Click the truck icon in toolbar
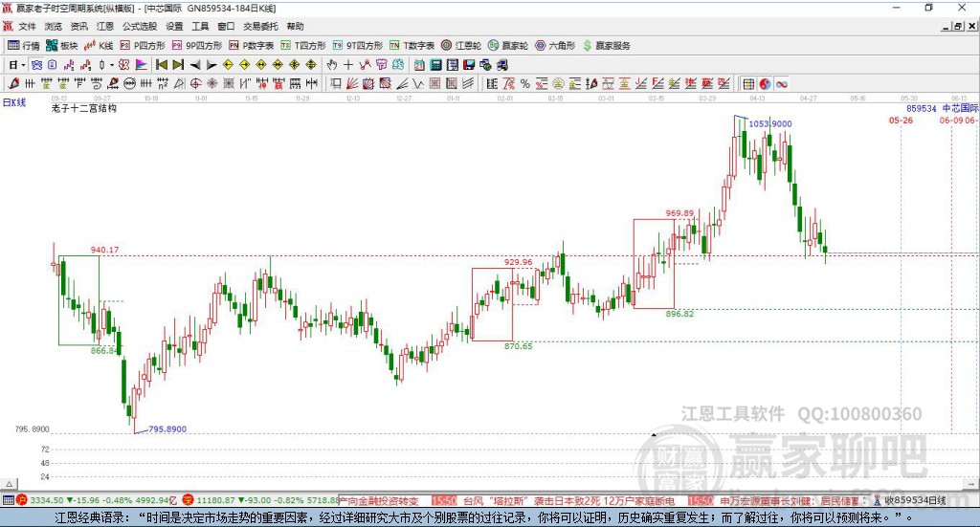The image size is (980, 527). pyautogui.click(x=501, y=65)
